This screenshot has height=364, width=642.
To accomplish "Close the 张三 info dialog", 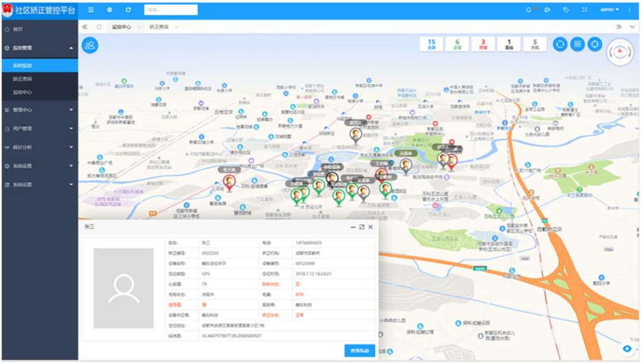I will 370,227.
